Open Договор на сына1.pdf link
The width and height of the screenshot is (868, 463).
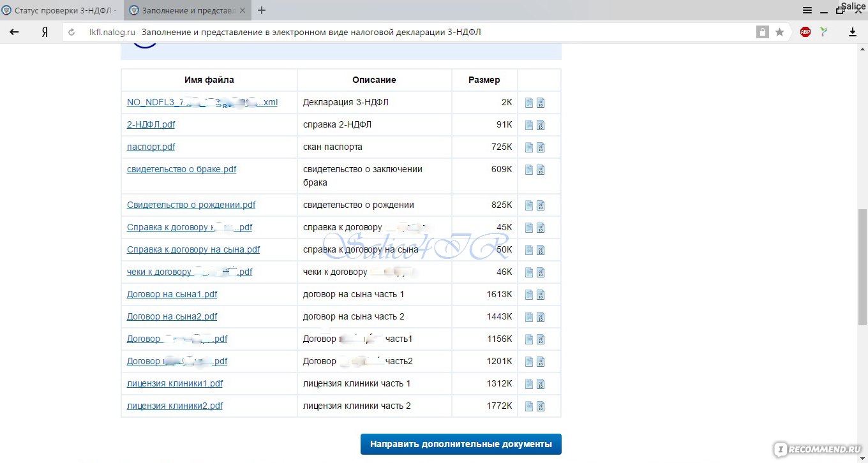pyautogui.click(x=172, y=294)
